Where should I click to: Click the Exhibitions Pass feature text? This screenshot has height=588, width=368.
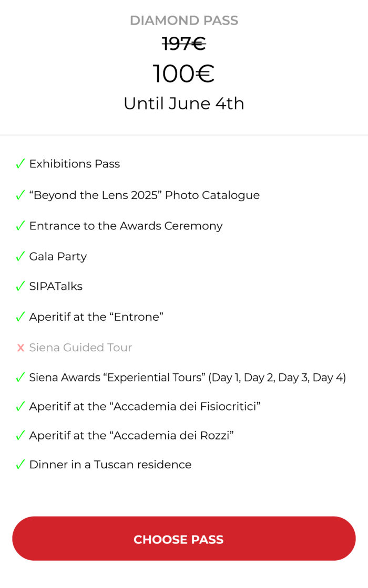75,163
